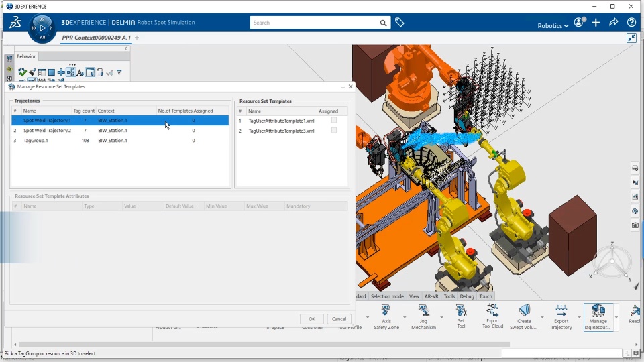Select the paintbrush icon in Behavior toolbar
This screenshot has height=362, width=644.
click(x=32, y=72)
